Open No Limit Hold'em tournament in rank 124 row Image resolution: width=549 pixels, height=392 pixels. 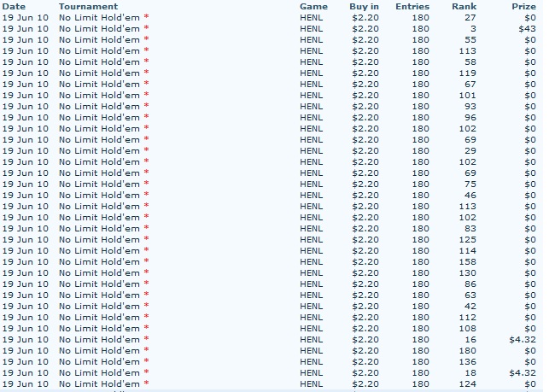99,384
